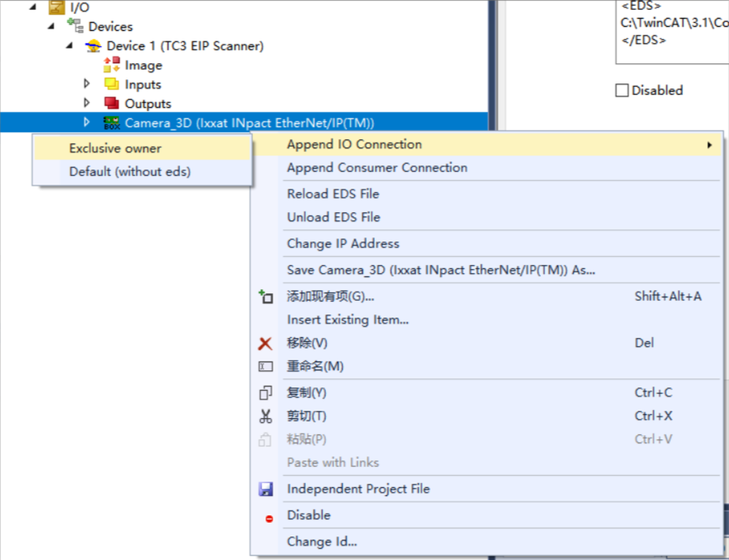
Task: Expand the Outputs tree node
Action: (x=87, y=103)
